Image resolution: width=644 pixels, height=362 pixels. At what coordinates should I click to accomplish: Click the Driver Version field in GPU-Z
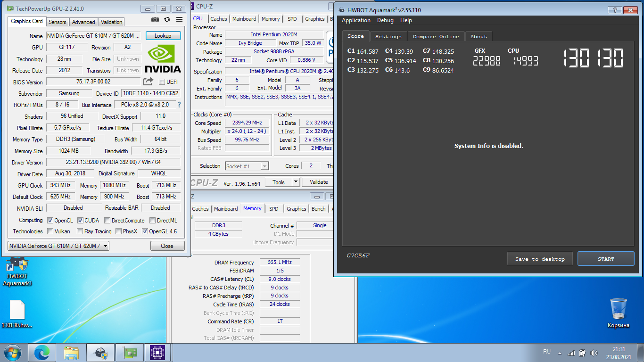coord(113,162)
